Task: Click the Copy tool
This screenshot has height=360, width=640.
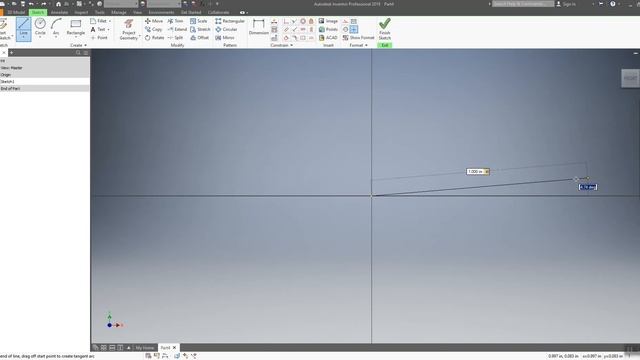Action: [x=153, y=29]
